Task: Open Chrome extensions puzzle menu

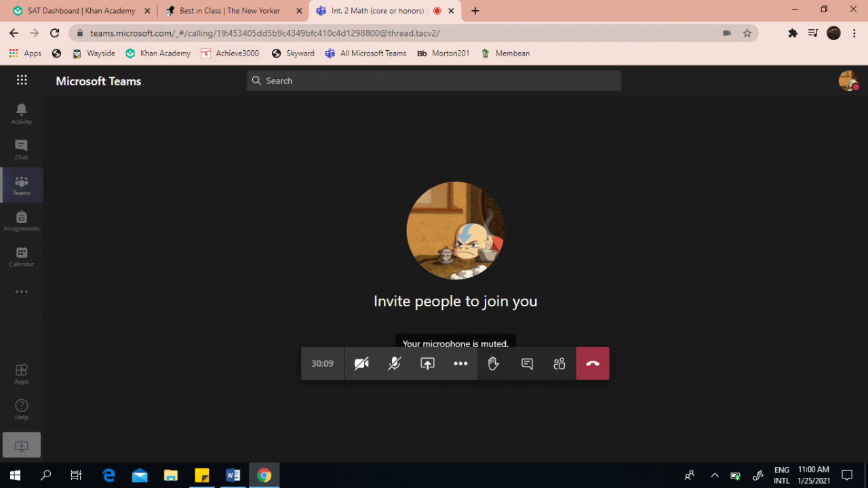Action: 793,33
